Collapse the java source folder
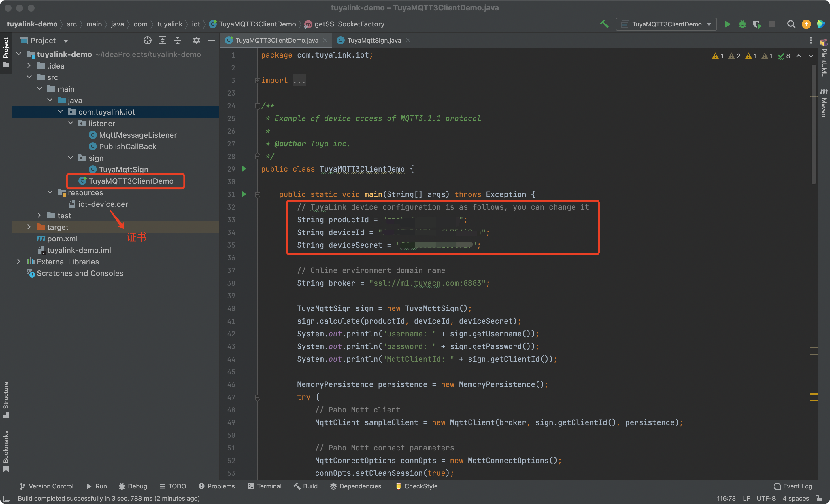The width and height of the screenshot is (830, 504). 50,100
